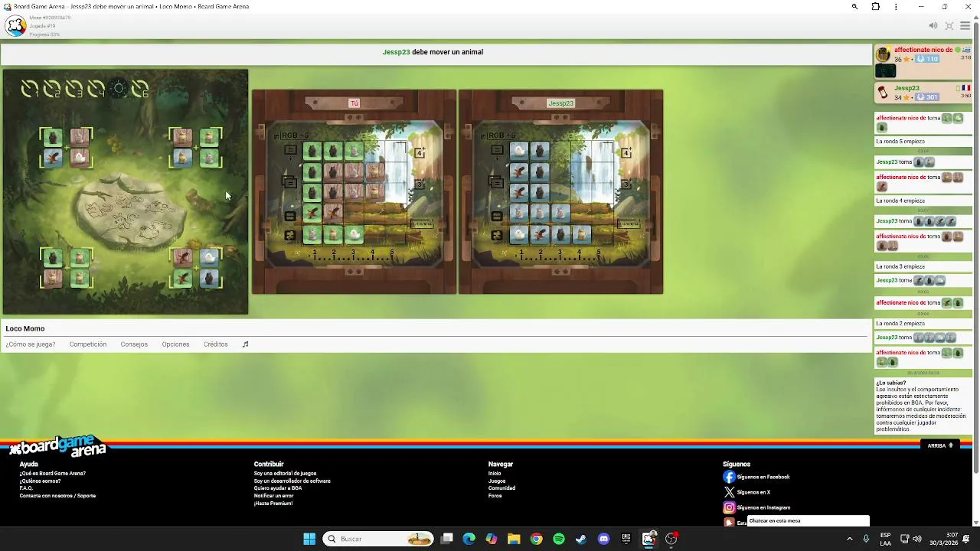Select the round 4 marker icon
Image resolution: width=980 pixels, height=551 pixels.
[96, 90]
